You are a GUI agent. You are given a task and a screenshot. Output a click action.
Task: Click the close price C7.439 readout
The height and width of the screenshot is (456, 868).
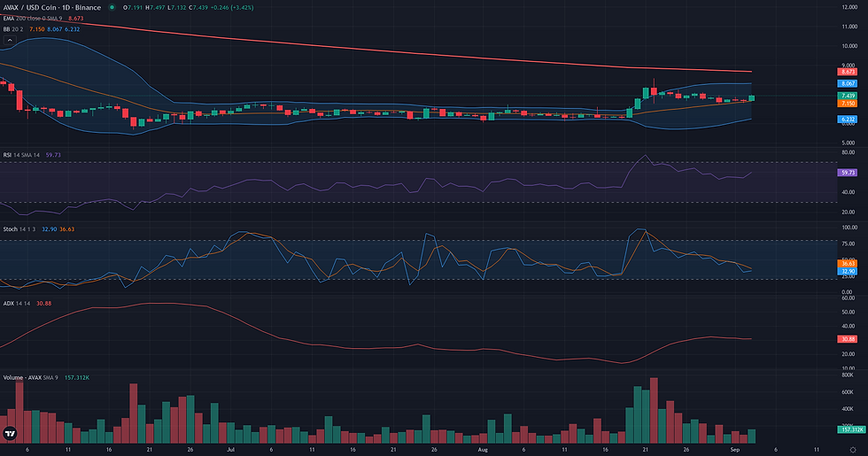[x=198, y=8]
